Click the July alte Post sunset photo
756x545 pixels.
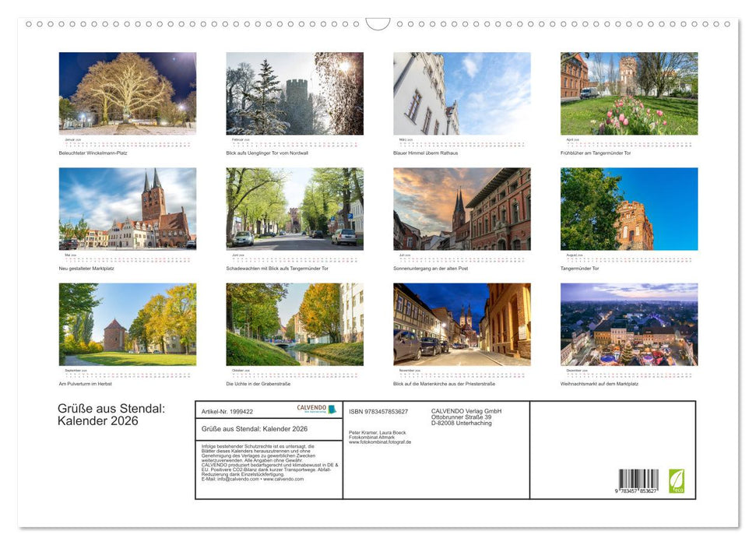click(x=462, y=210)
